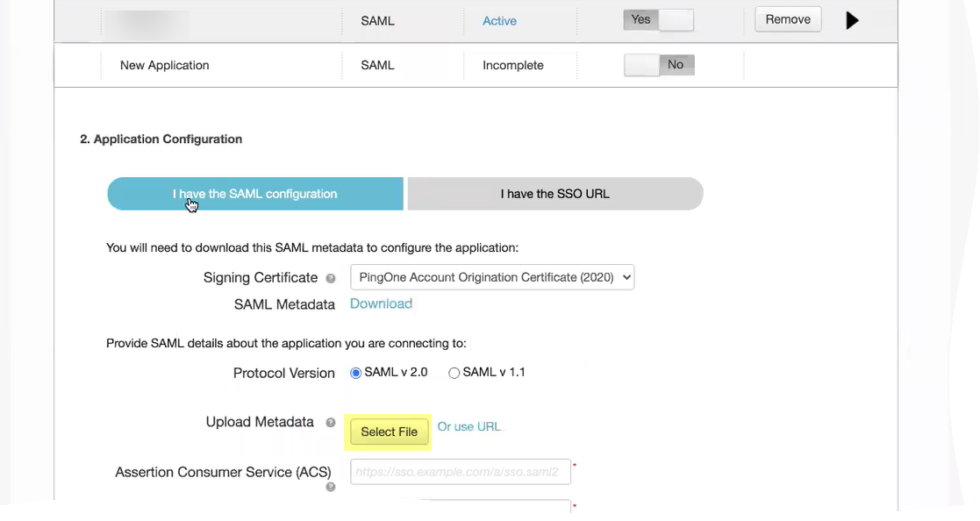Open the Active status link

499,21
